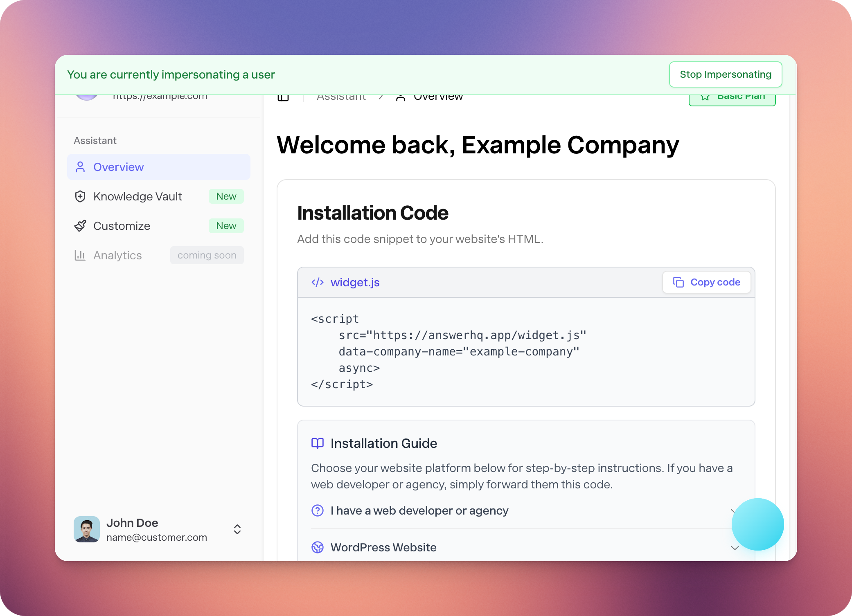Image resolution: width=852 pixels, height=616 pixels.
Task: Click the name@customer.com email text
Action: click(x=157, y=537)
